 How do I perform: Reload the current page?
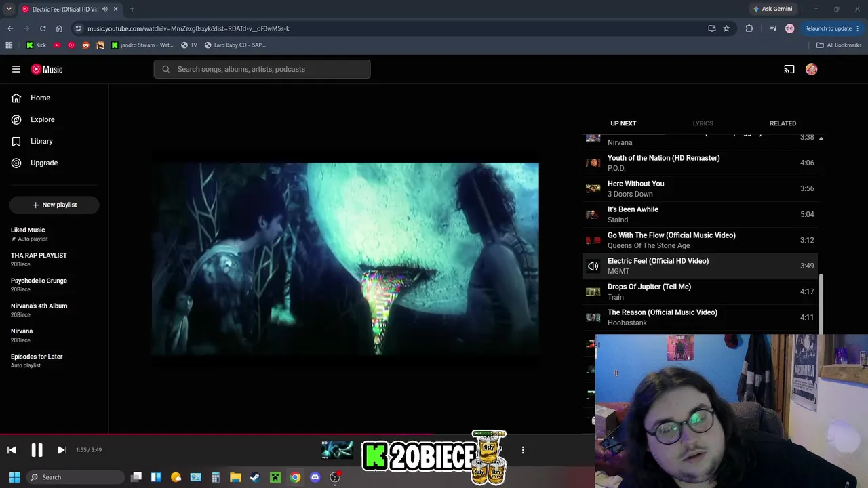click(x=43, y=28)
